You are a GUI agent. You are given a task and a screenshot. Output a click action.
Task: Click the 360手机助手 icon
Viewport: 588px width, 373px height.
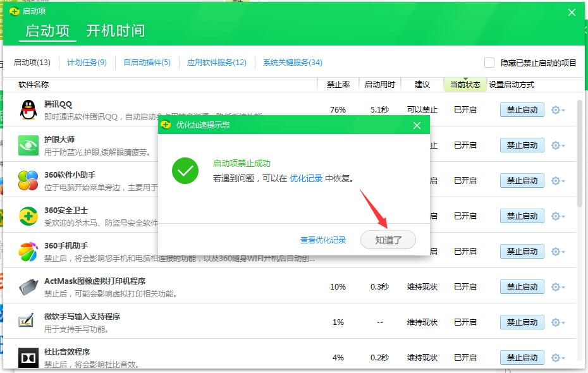28,252
